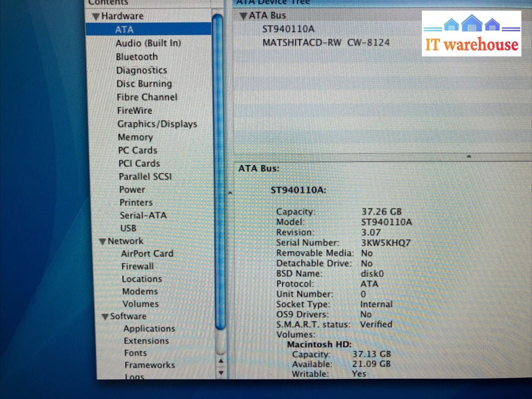The height and width of the screenshot is (399, 532).
Task: Open the Extensions software list
Action: [x=146, y=341]
